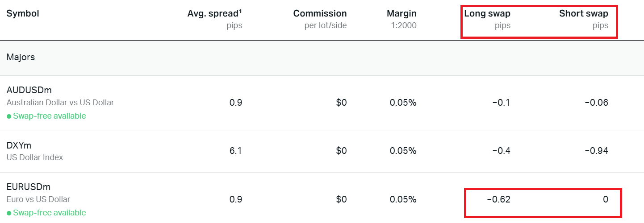644x223 pixels.
Task: Click green dot beside AUDUSDm Swap-free available
Action: click(x=9, y=116)
